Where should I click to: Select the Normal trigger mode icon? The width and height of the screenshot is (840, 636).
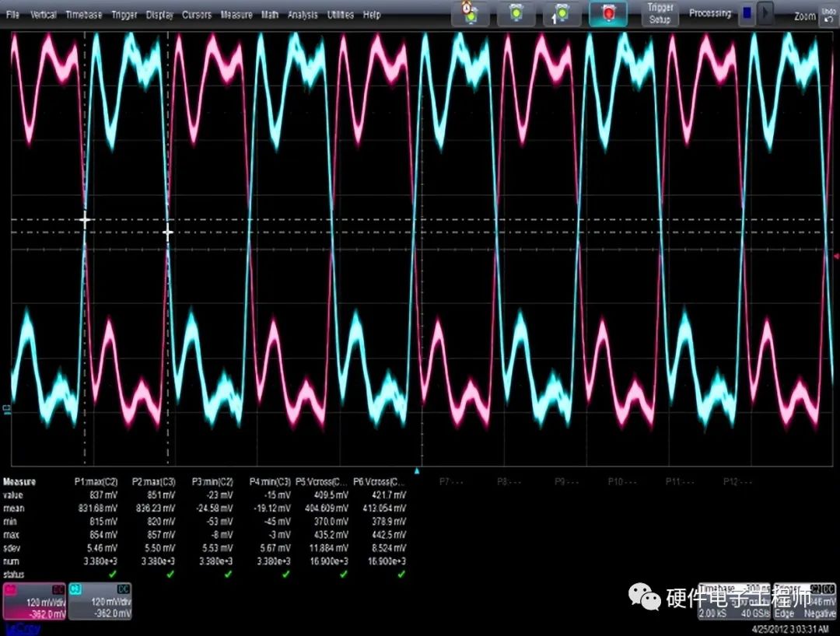516,13
